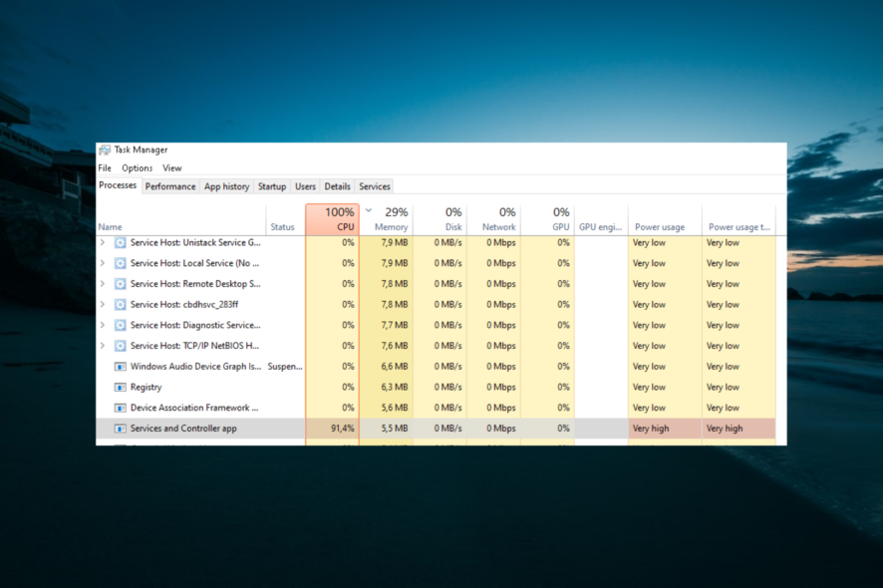Click the Services and Controller app icon
This screenshot has height=588, width=883.
click(118, 428)
